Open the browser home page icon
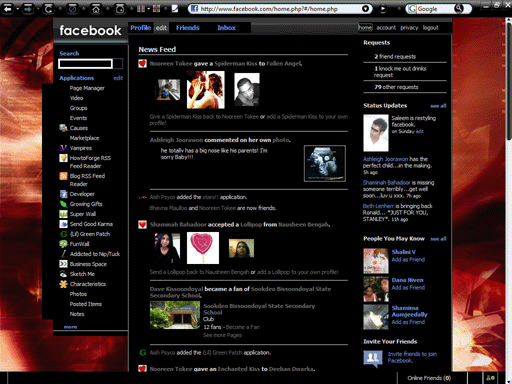512x384 pixels. point(96,9)
